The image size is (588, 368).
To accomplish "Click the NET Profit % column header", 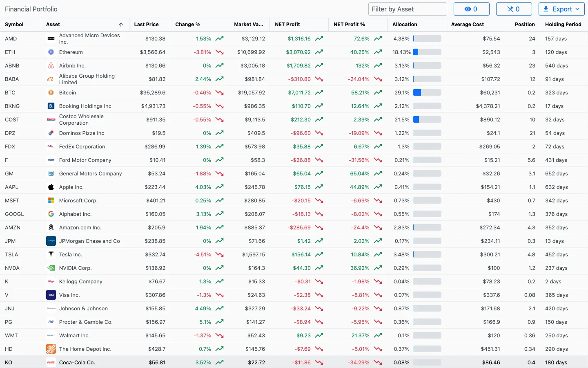I will tap(358, 25).
